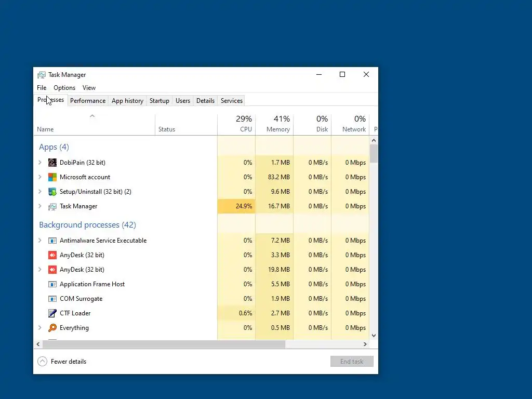
Task: Maximize the Task Manager window
Action: (342, 75)
